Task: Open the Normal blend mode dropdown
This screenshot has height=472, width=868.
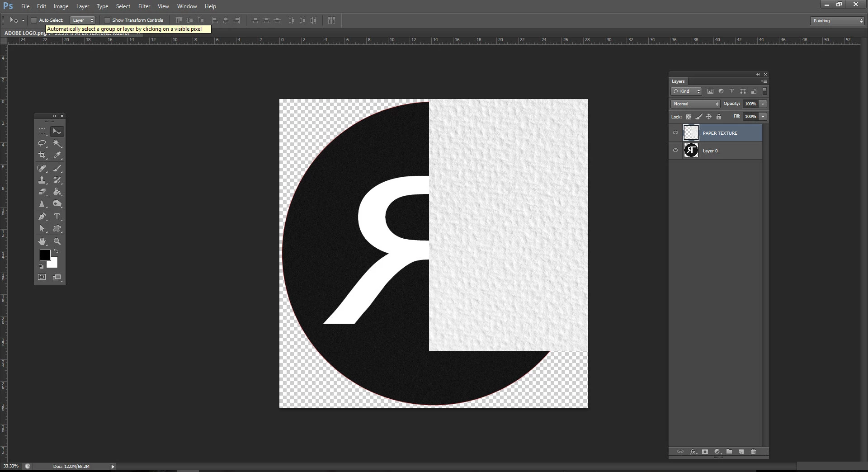Action: coord(695,104)
